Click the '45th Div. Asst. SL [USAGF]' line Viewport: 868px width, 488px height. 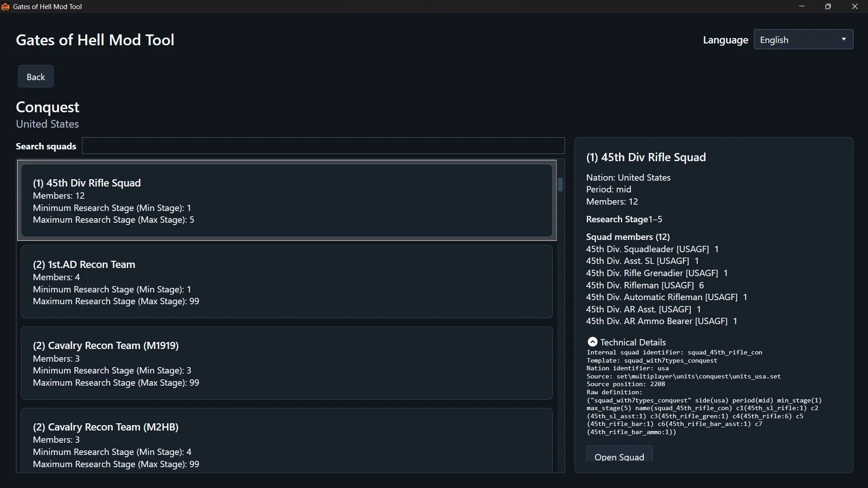tap(643, 261)
